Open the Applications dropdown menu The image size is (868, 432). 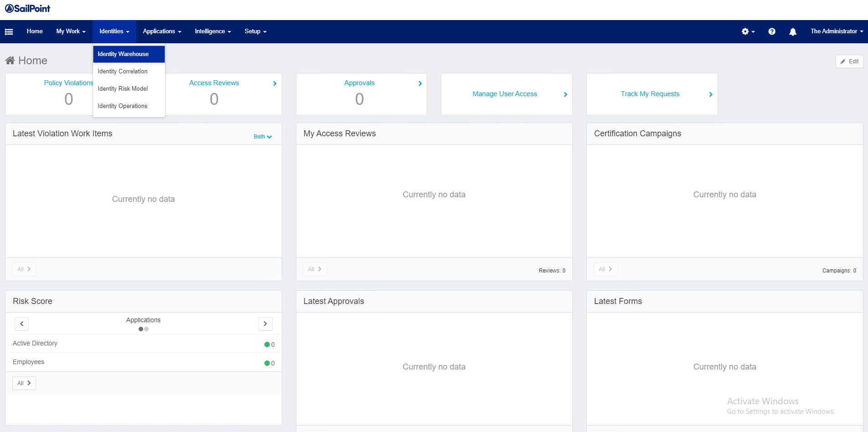pos(162,31)
